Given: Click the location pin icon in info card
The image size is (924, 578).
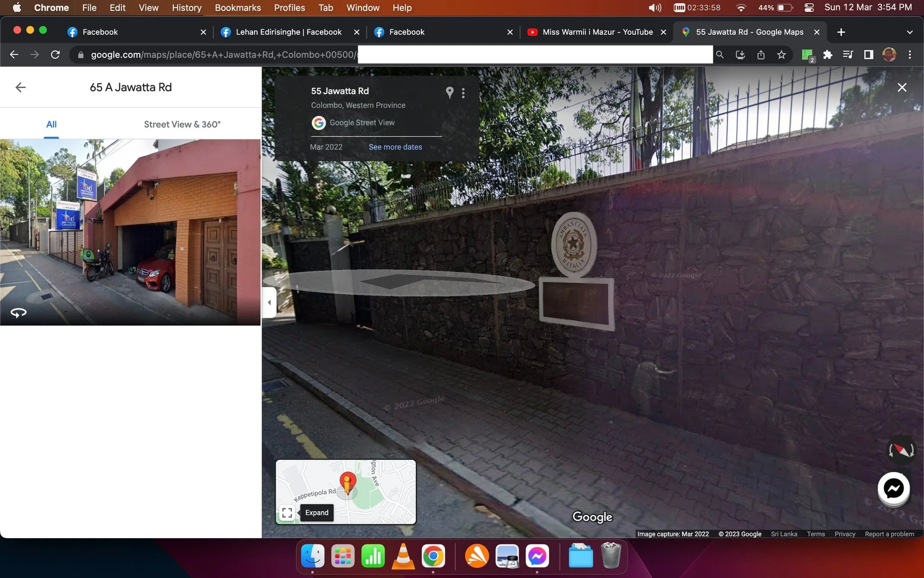Looking at the screenshot, I should 449,93.
